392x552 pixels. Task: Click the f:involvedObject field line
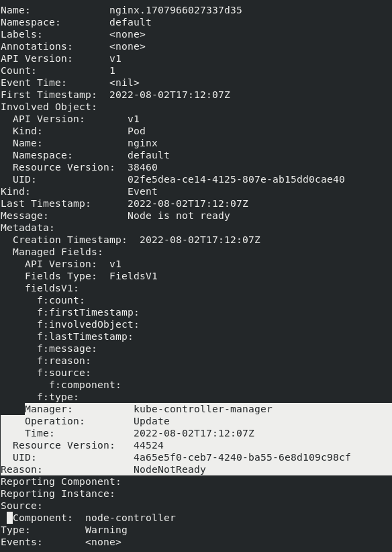[x=89, y=324]
